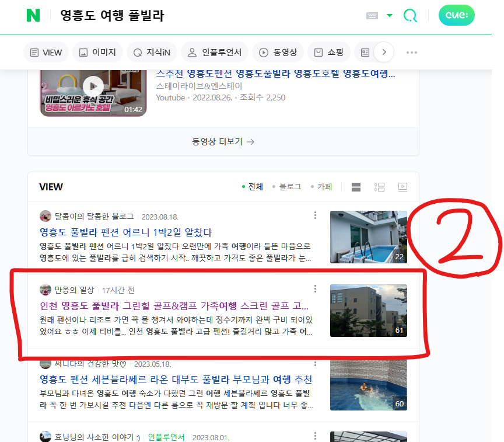Screen dimensions: 504x442
Task: Click the search box with 영흥도 여행 풀빌라
Action: click(x=112, y=15)
